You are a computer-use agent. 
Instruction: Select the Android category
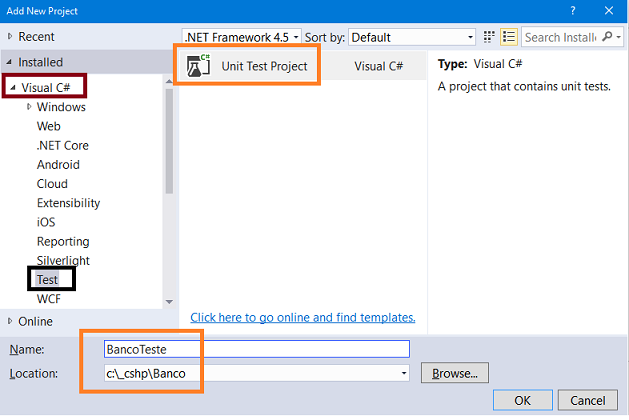click(x=58, y=164)
